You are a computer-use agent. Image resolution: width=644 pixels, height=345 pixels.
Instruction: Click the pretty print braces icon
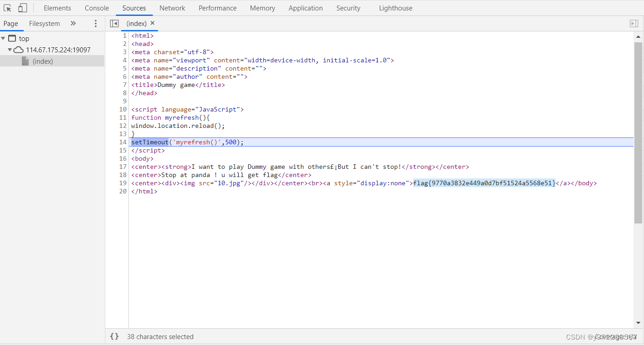(114, 336)
